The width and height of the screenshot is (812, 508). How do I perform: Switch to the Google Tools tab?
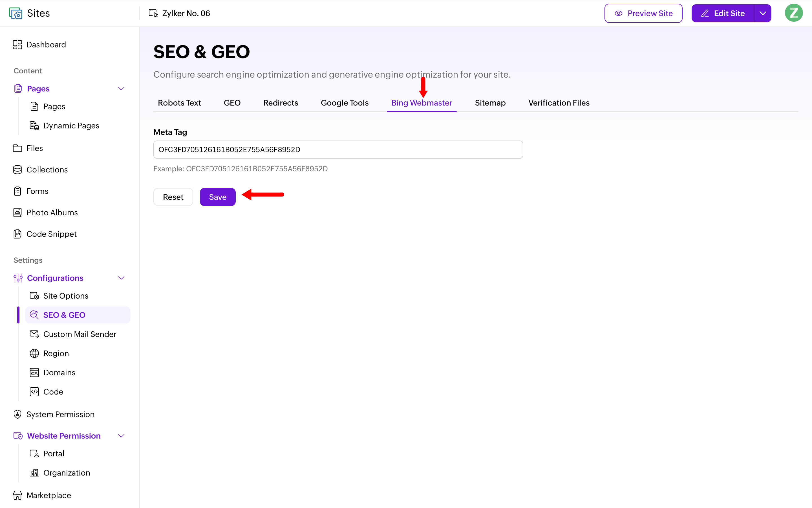(345, 103)
